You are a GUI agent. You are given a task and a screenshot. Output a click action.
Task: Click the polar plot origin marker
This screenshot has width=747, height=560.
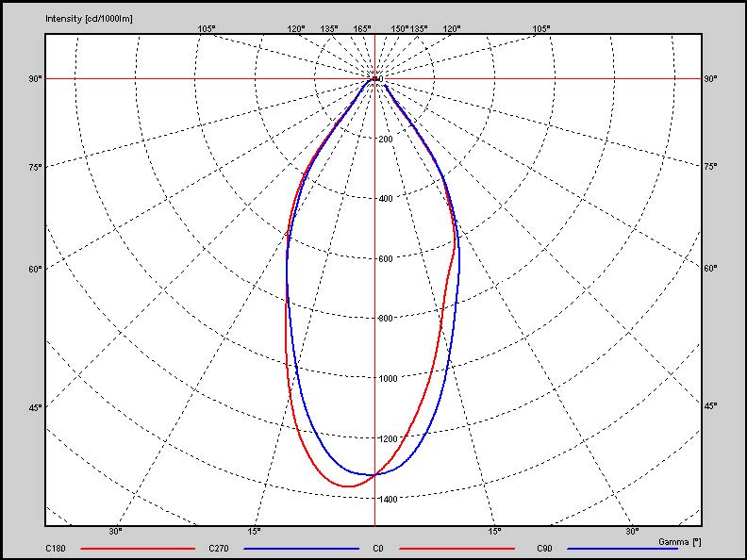pos(375,78)
